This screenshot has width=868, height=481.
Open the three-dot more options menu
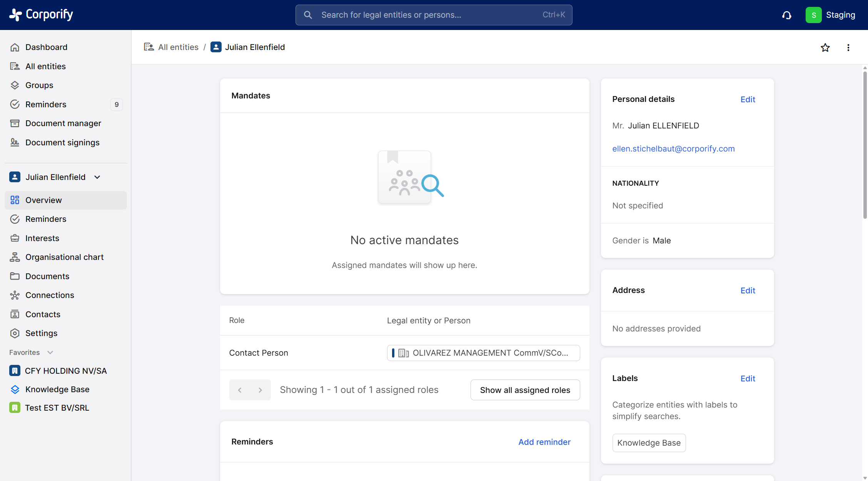pyautogui.click(x=848, y=48)
